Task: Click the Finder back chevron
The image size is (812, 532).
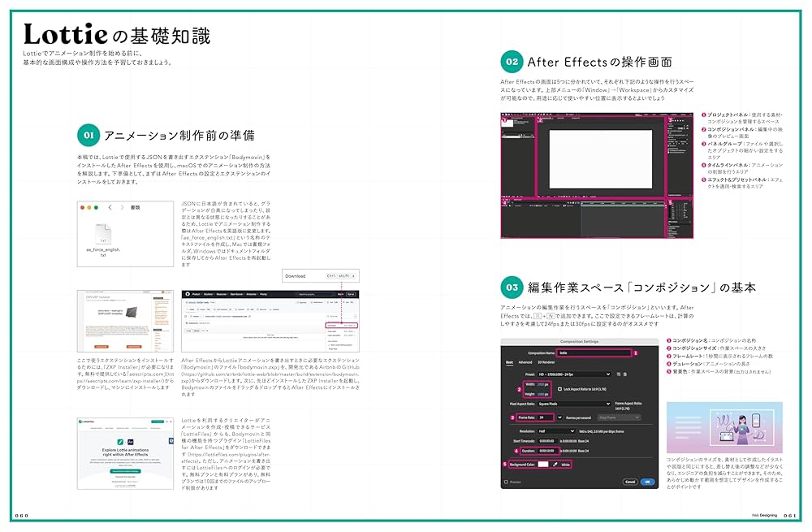Action: [x=110, y=207]
